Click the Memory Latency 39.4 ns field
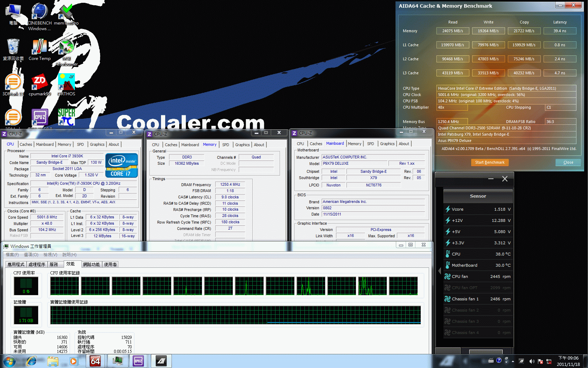 560,31
